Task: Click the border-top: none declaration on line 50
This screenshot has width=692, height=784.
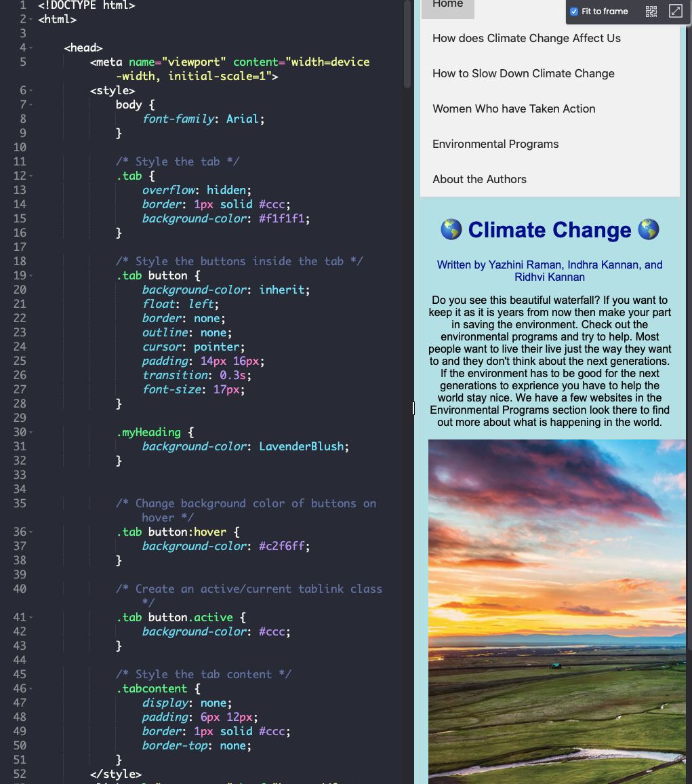Action: click(197, 746)
